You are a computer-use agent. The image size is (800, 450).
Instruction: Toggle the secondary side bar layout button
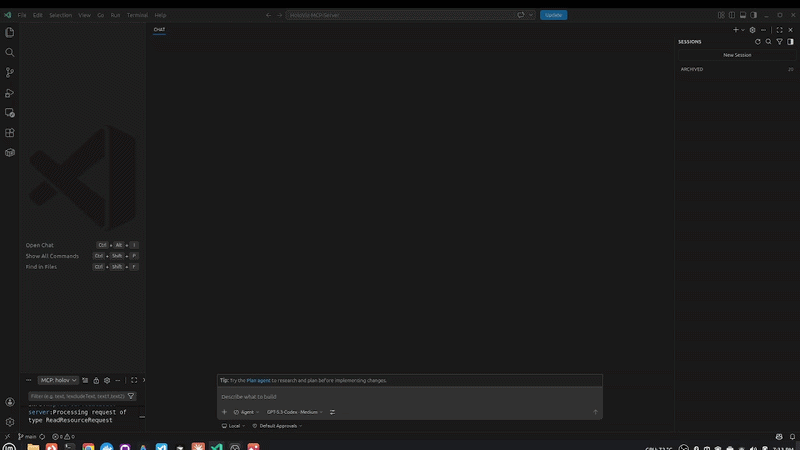754,15
